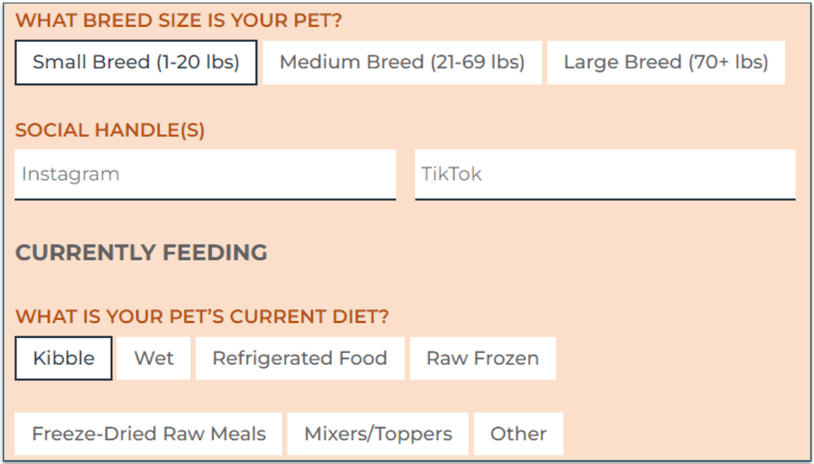Click the "What is your pet's current diet?" label
The image size is (814, 464).
(x=202, y=317)
